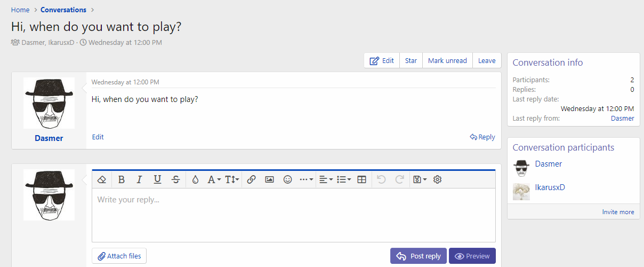Click the Write your reply text area

point(293,215)
